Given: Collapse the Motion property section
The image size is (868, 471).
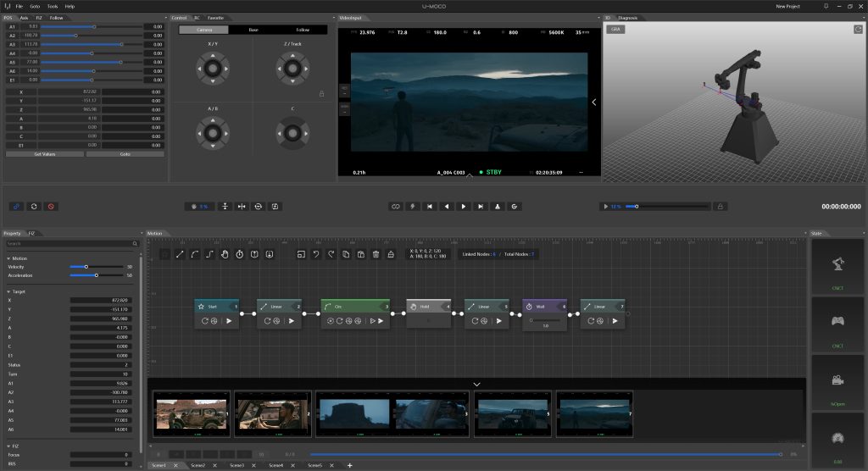Looking at the screenshot, I should [8, 258].
